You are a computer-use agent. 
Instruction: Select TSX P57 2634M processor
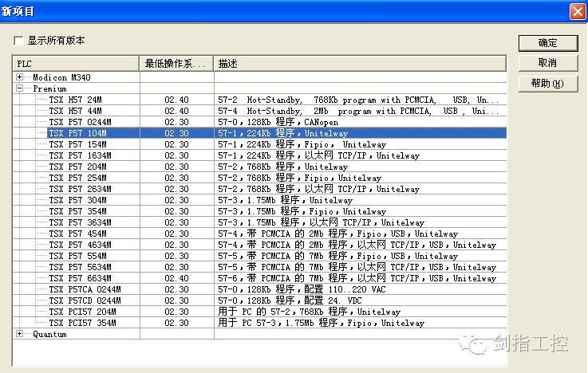point(81,189)
